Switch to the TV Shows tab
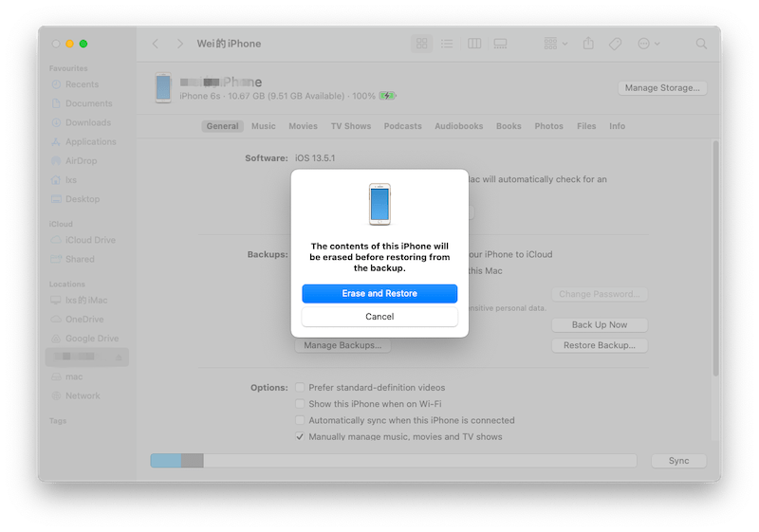The image size is (759, 532). click(351, 126)
